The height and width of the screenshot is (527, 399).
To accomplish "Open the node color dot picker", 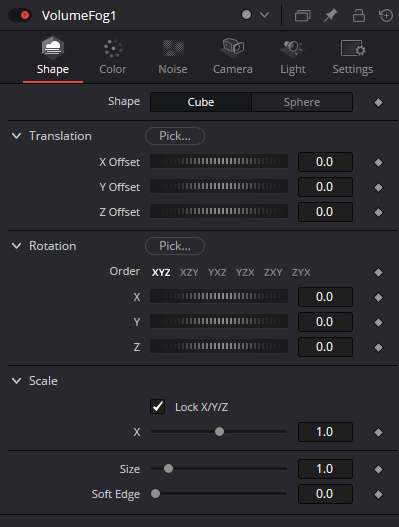I will click(246, 15).
